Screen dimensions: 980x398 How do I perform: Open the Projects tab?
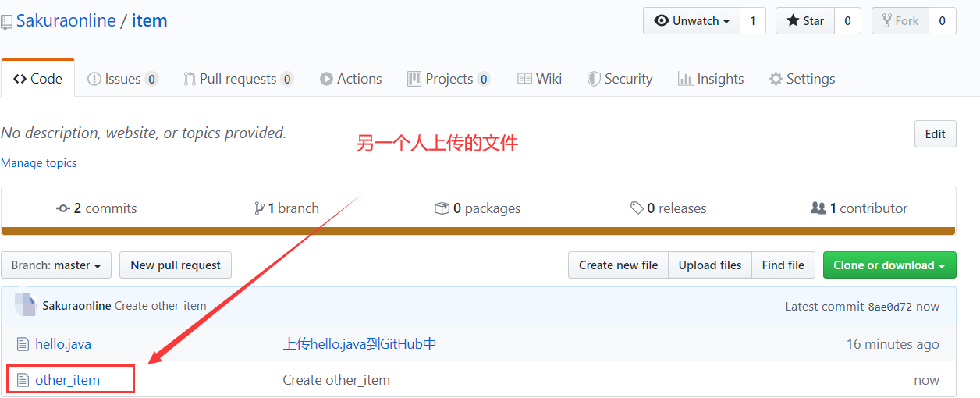pyautogui.click(x=449, y=79)
